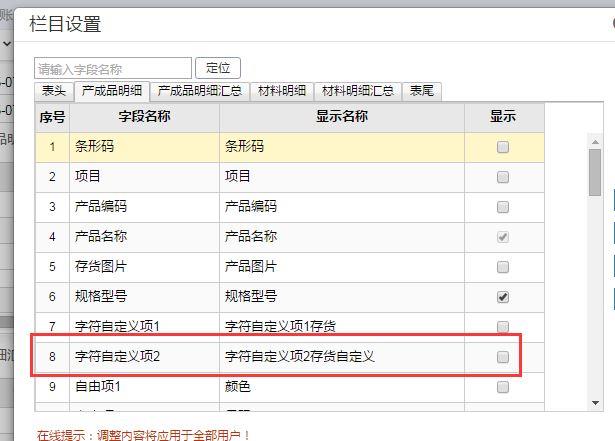Select display name 产品编码 cell

coord(342,207)
